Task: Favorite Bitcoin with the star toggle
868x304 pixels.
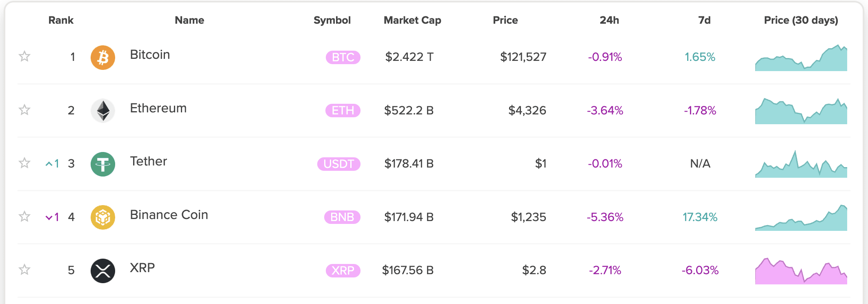Action: point(24,56)
